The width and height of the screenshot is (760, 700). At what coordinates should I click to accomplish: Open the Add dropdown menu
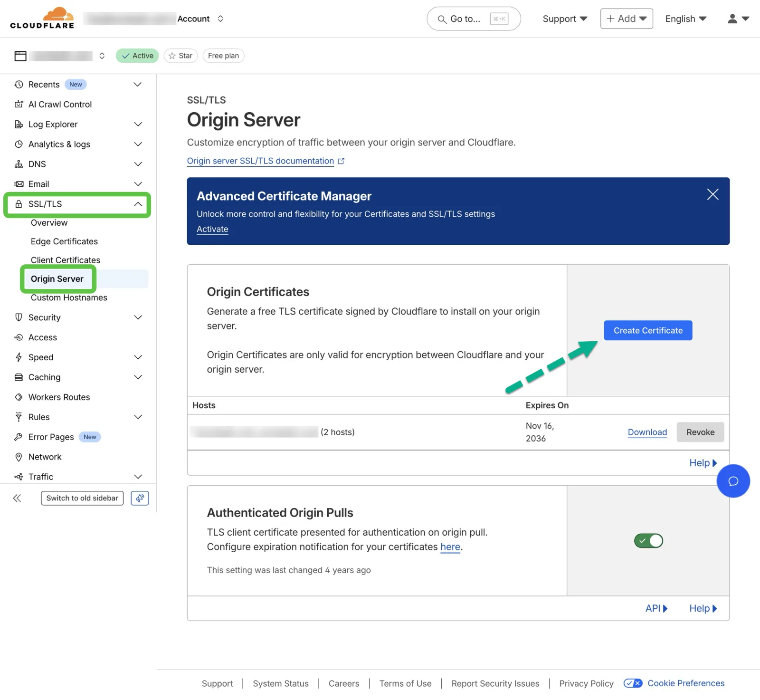(627, 19)
